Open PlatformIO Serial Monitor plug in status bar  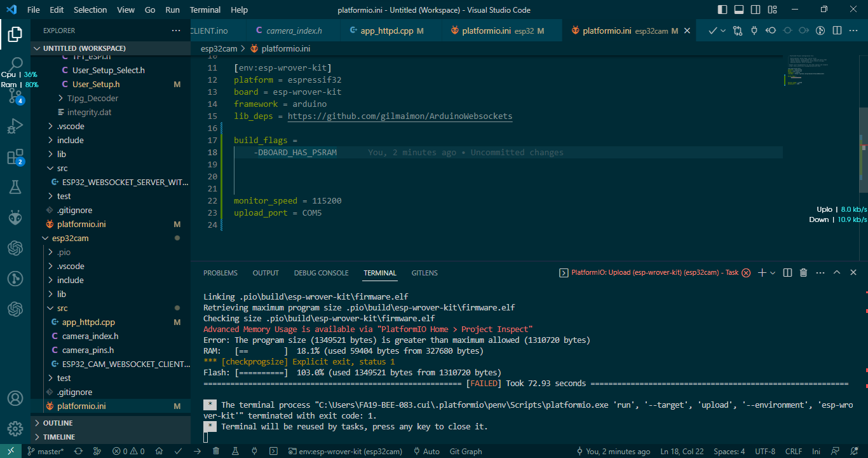click(x=254, y=451)
